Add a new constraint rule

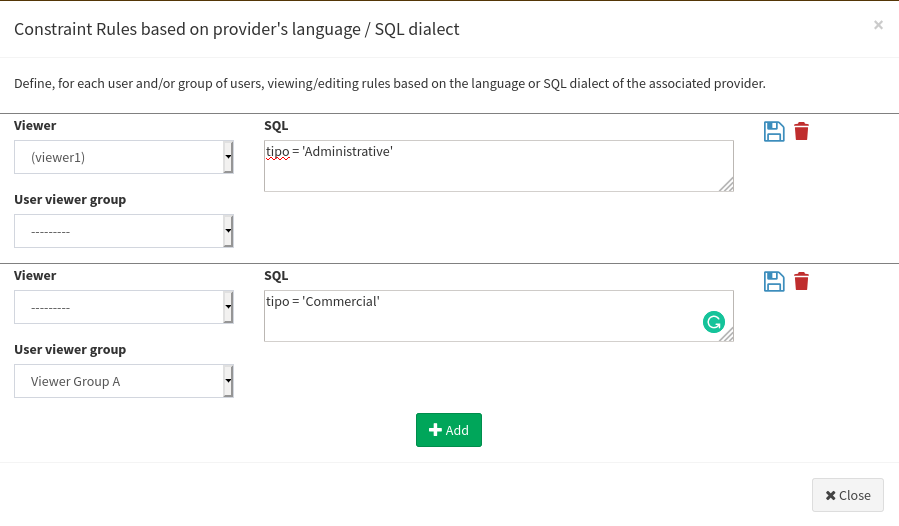(449, 430)
